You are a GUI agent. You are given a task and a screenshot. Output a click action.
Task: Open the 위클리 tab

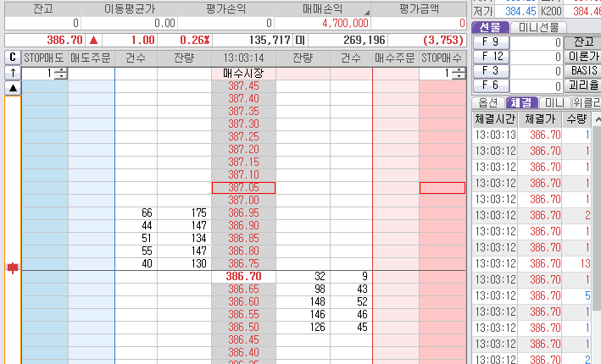(x=586, y=102)
